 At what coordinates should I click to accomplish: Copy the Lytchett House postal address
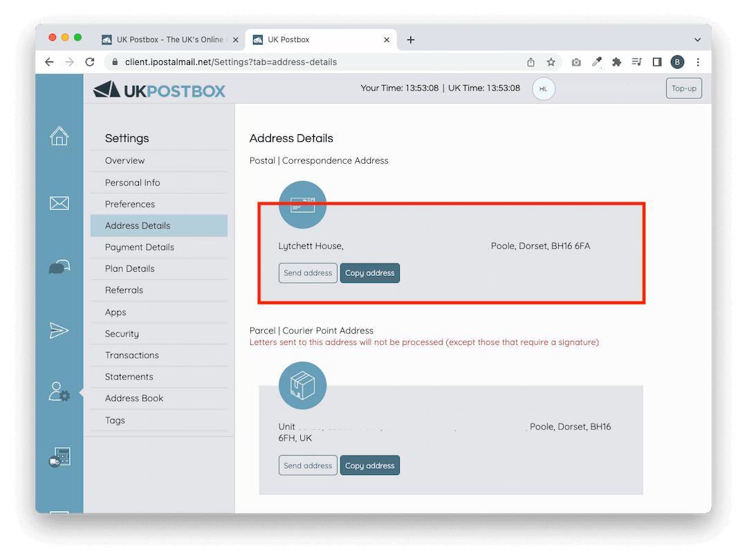click(369, 273)
